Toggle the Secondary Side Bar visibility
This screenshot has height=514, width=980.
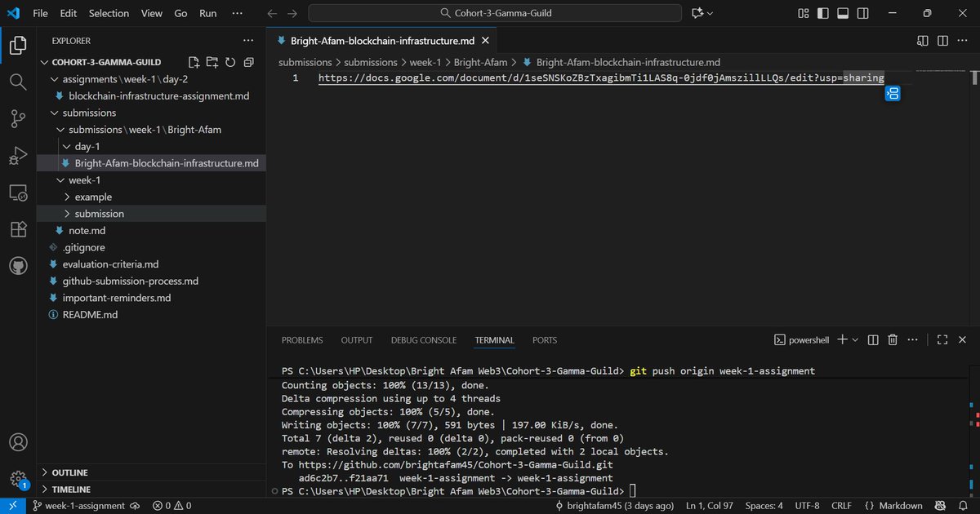click(862, 13)
